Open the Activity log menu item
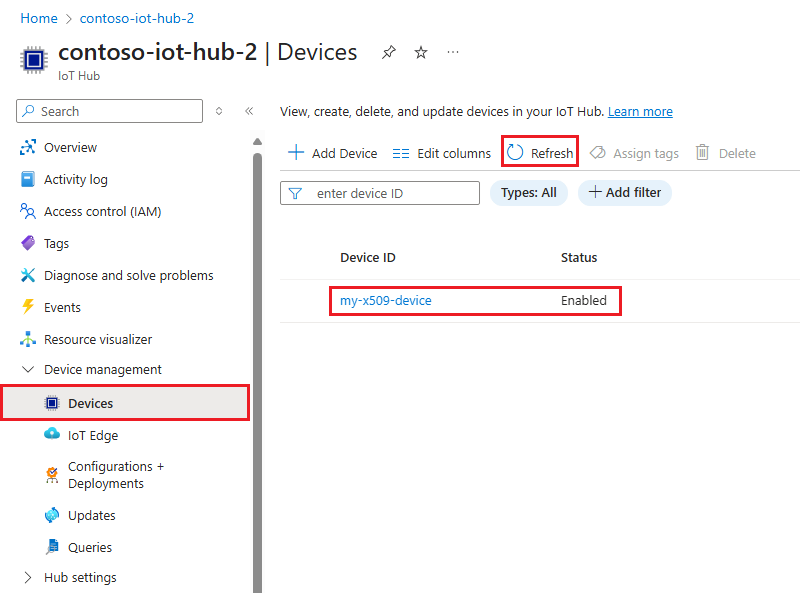This screenshot has height=593, width=800. point(76,179)
